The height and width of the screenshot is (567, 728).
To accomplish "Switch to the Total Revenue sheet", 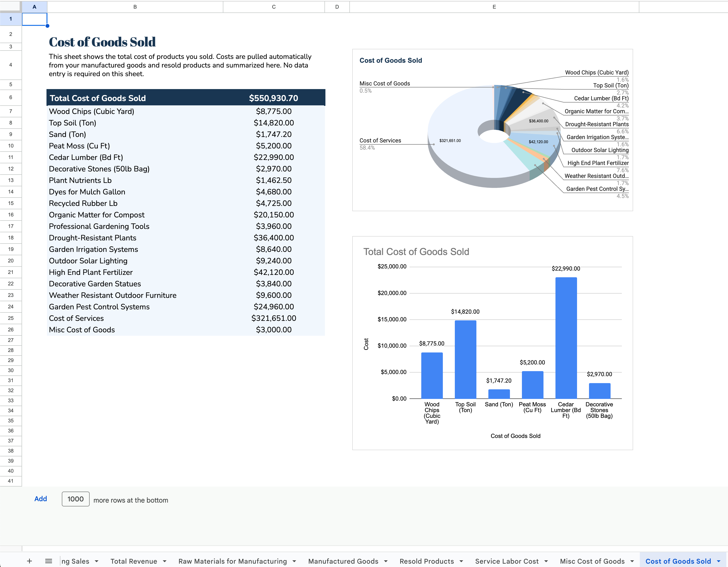I will [x=134, y=561].
